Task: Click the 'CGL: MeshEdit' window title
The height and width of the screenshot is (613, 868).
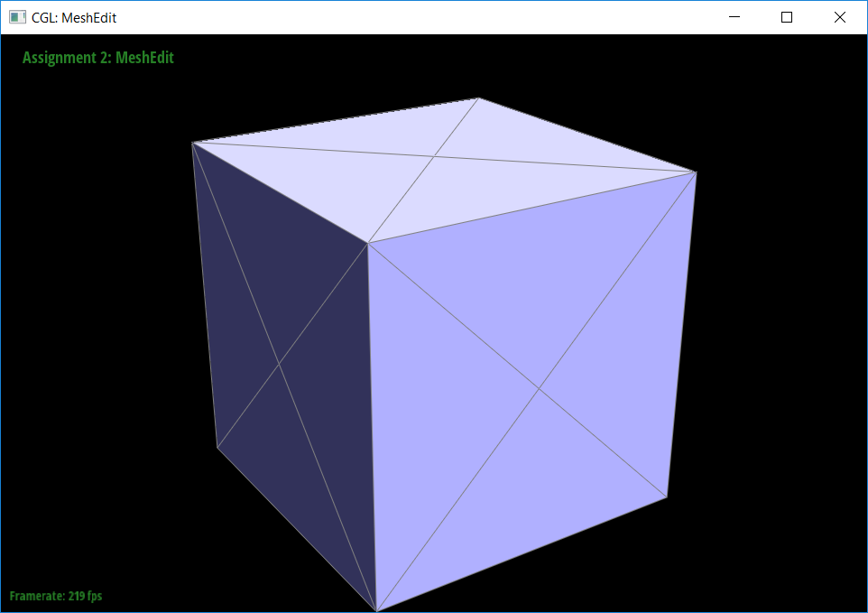Action: pos(74,18)
